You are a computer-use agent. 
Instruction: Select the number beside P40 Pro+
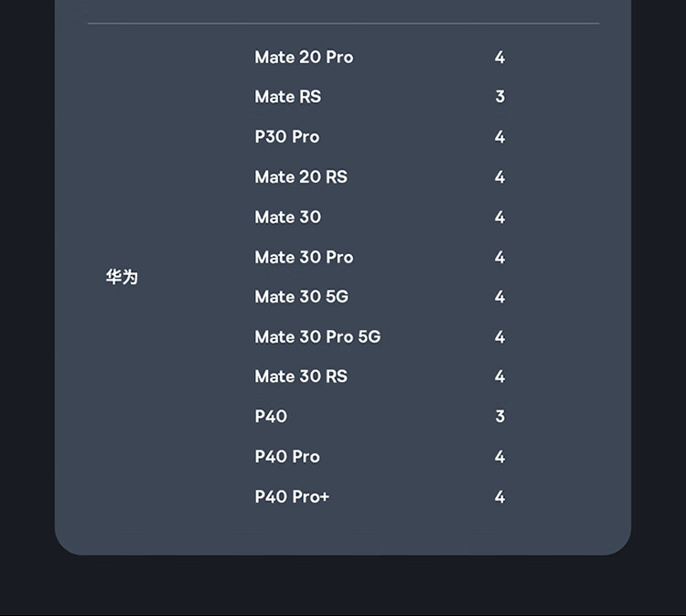(x=499, y=497)
